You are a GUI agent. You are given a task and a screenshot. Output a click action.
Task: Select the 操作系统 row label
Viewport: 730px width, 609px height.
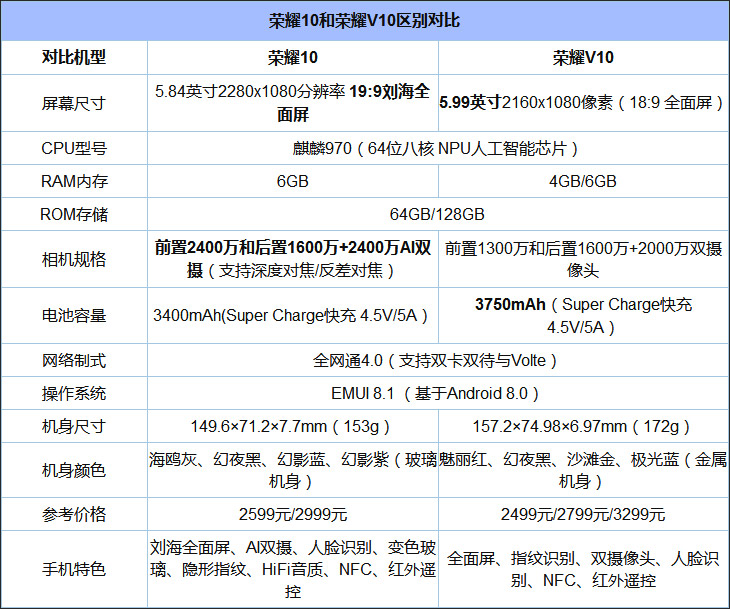74,393
